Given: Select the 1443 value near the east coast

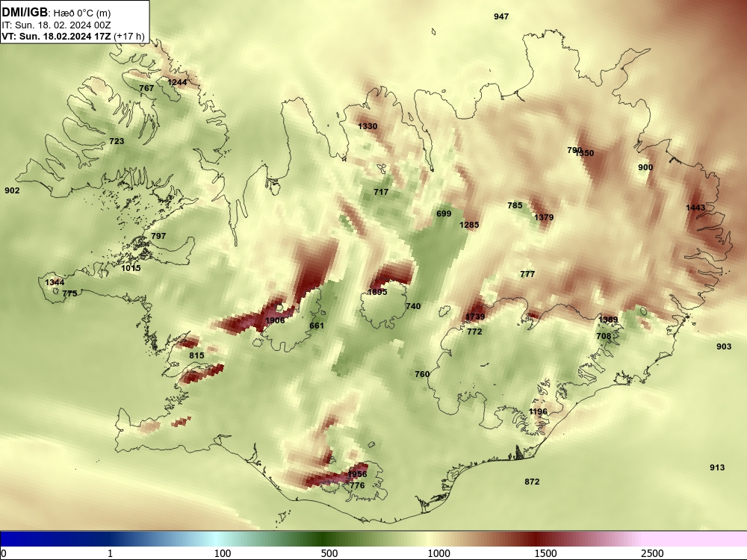Looking at the screenshot, I should 695,208.
